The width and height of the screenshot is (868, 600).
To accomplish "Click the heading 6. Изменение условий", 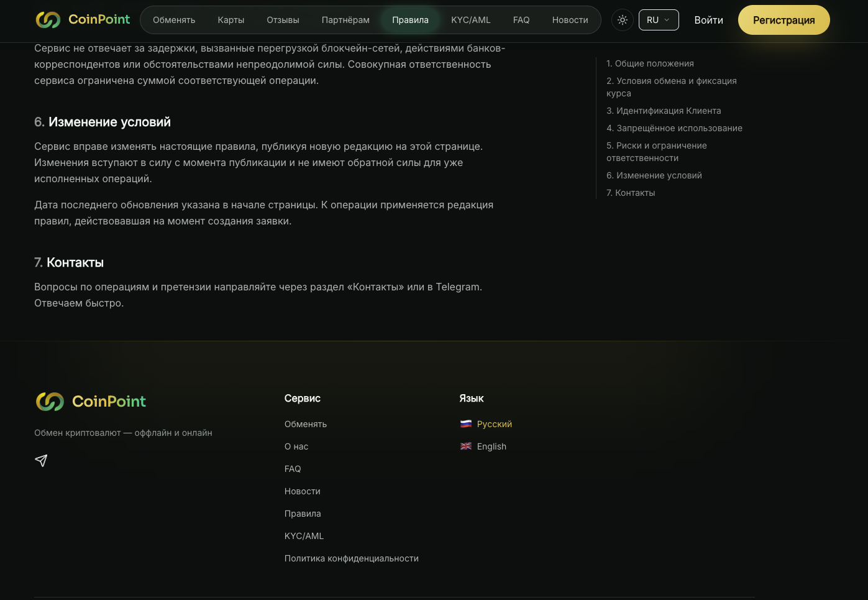I will (x=103, y=122).
